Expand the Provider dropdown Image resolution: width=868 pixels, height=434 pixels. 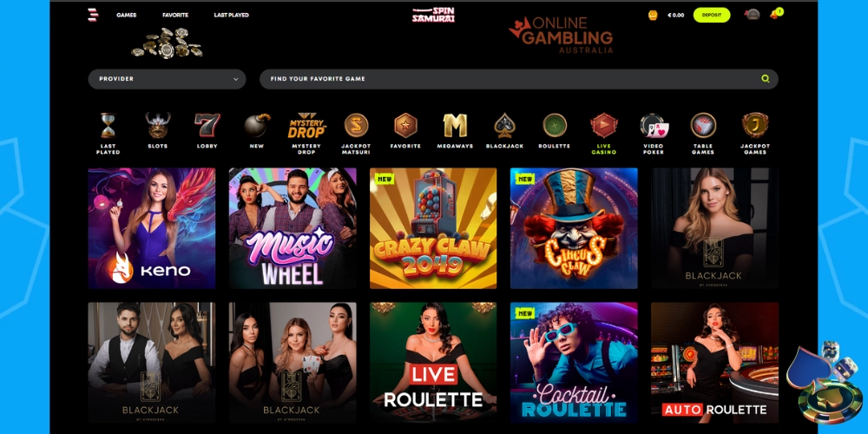[x=167, y=79]
